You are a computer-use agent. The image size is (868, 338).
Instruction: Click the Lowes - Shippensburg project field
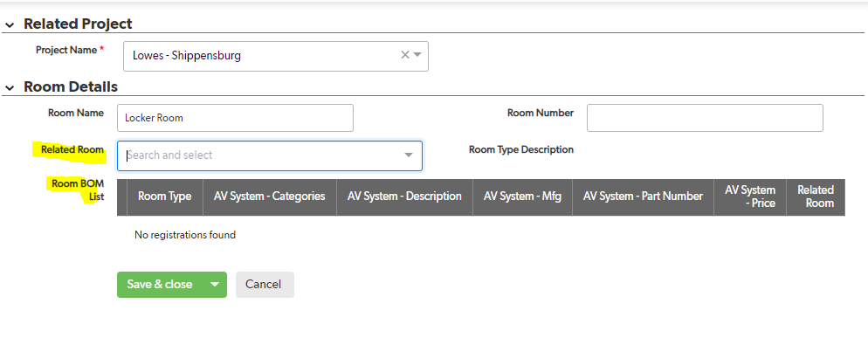click(x=276, y=56)
